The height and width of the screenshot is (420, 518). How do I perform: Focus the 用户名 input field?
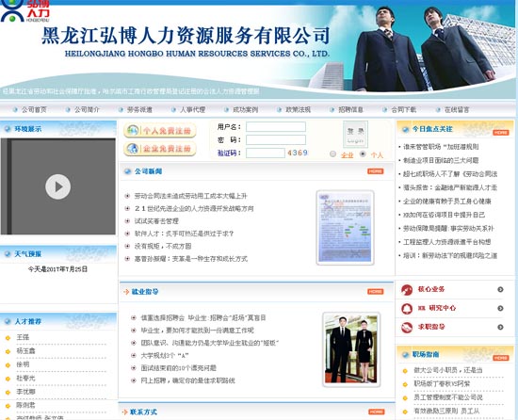[x=276, y=127]
